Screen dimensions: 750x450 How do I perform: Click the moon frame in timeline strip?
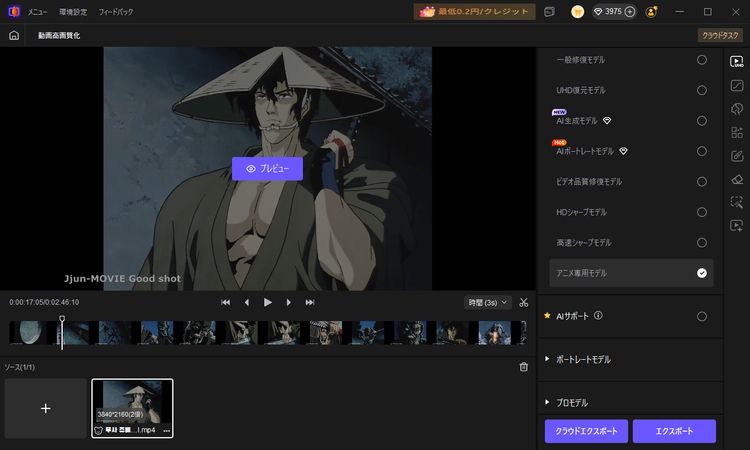31,333
